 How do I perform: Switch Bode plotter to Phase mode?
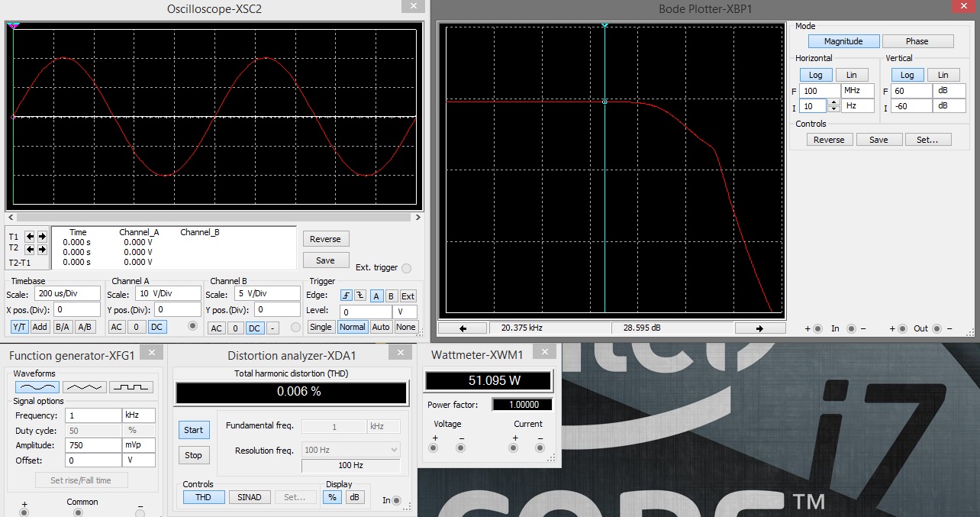point(917,41)
